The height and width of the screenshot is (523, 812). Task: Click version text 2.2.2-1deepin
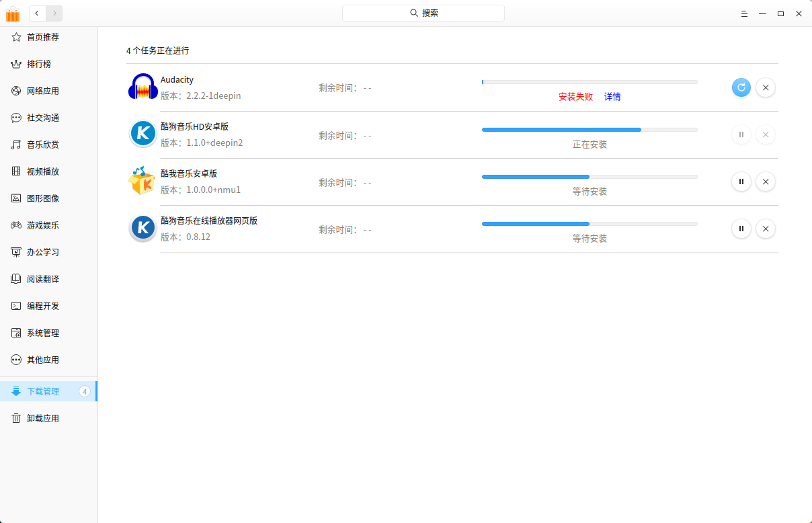point(213,96)
